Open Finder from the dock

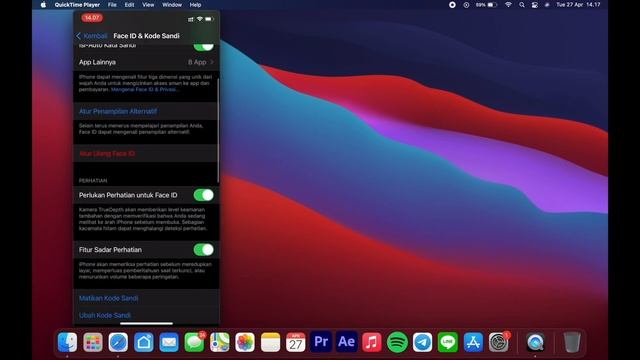(67, 342)
